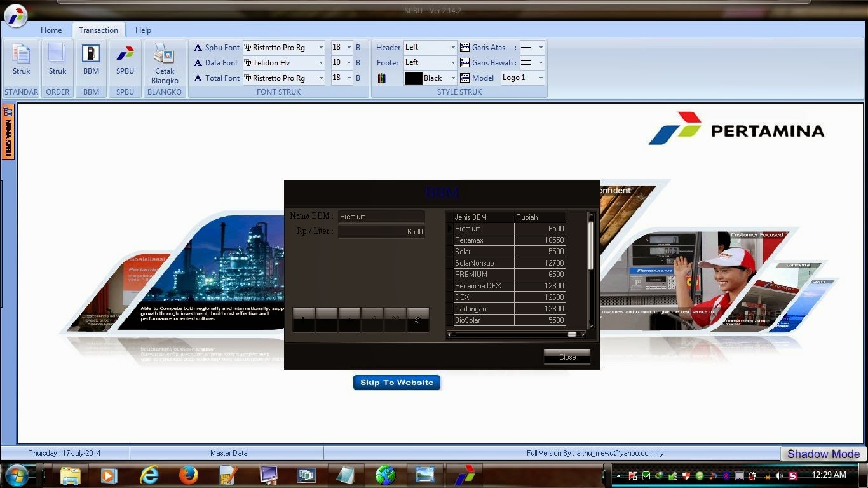Switch to the Home ribbon tab
The width and height of the screenshot is (868, 488).
[51, 30]
